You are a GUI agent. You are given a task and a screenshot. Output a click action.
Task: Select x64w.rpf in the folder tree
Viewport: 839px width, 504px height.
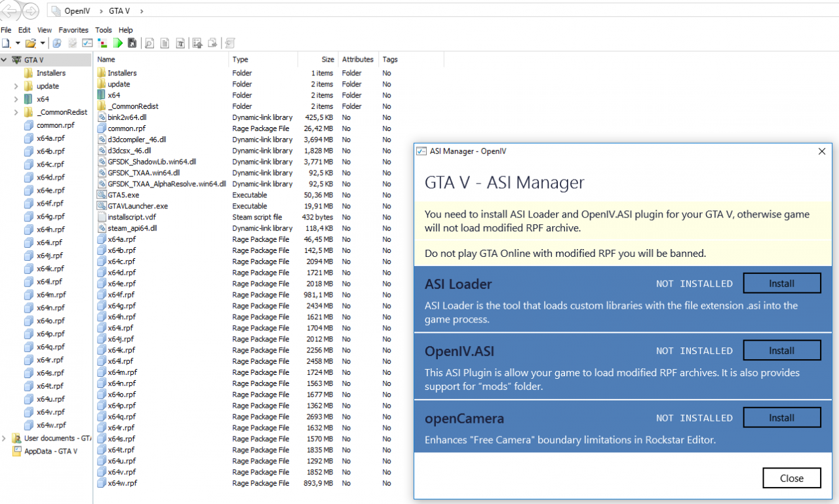pos(50,425)
